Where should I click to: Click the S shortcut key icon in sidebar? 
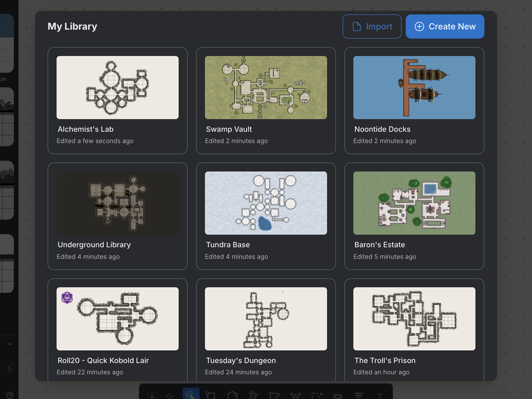(9, 368)
